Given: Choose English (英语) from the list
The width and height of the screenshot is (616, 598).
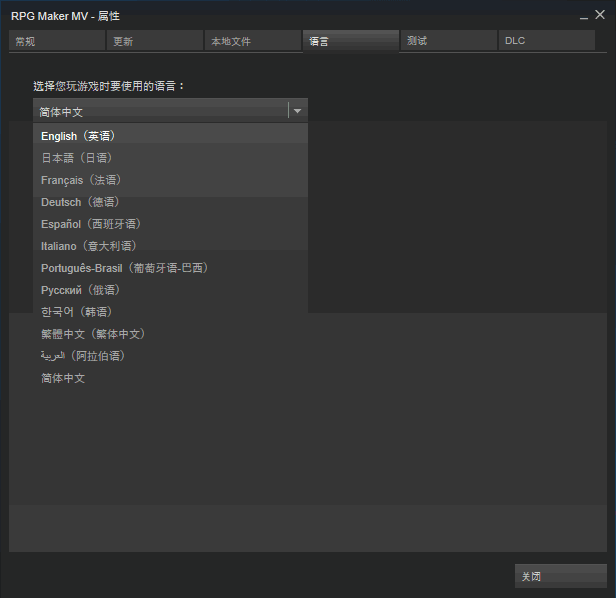Looking at the screenshot, I should pos(170,136).
